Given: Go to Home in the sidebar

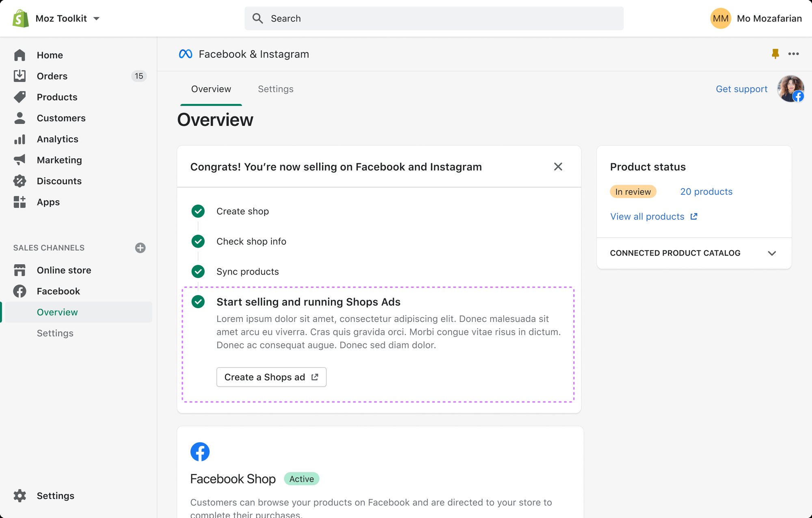Looking at the screenshot, I should [x=50, y=55].
